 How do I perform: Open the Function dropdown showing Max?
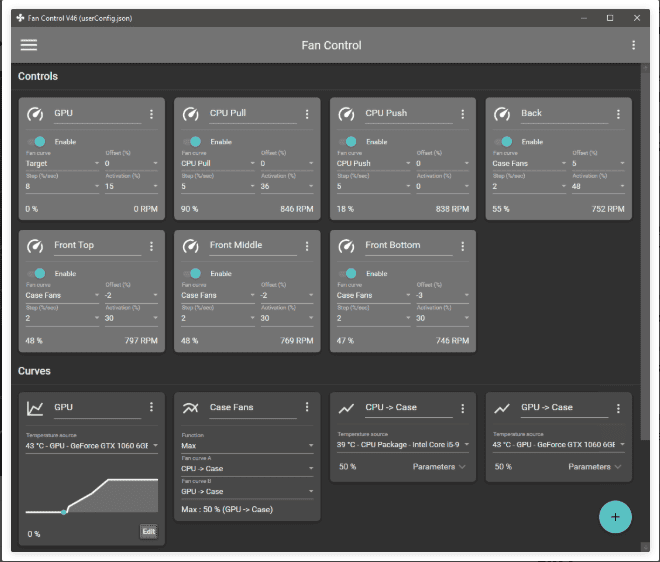point(247,445)
